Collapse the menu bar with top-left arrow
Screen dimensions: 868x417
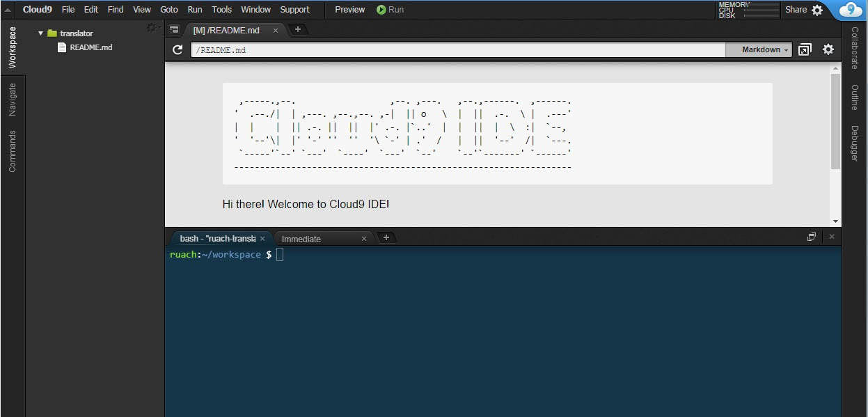pyautogui.click(x=8, y=10)
